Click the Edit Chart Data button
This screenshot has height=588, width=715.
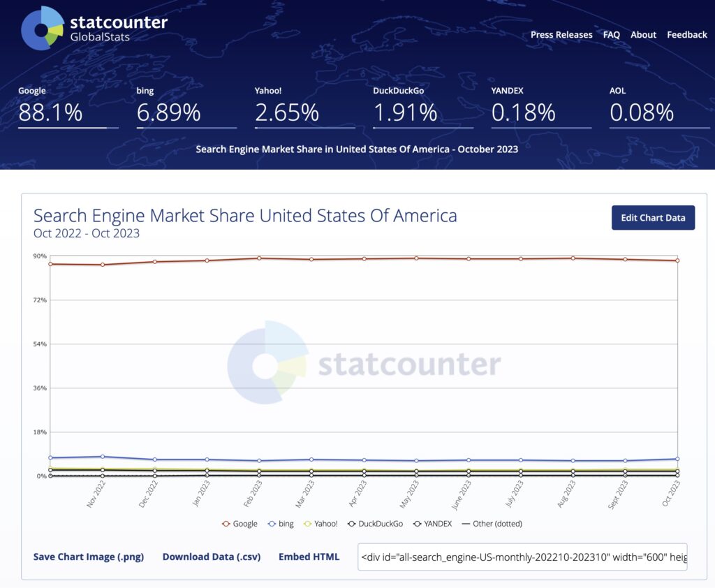click(x=653, y=218)
